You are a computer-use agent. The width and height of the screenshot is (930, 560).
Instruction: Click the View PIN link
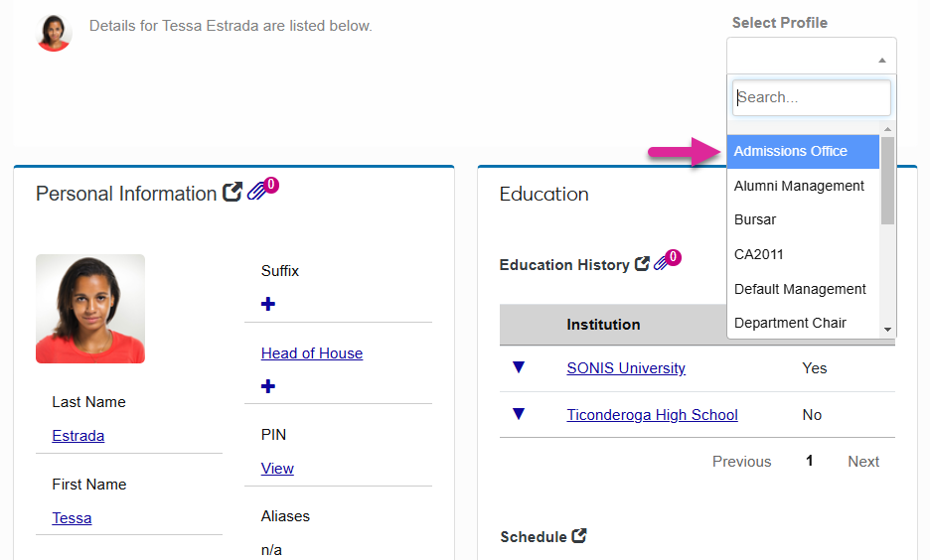point(277,468)
